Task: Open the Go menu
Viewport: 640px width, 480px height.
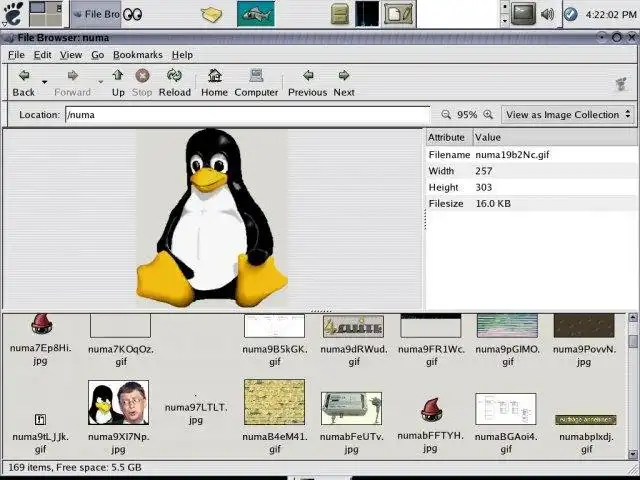Action: 98,55
